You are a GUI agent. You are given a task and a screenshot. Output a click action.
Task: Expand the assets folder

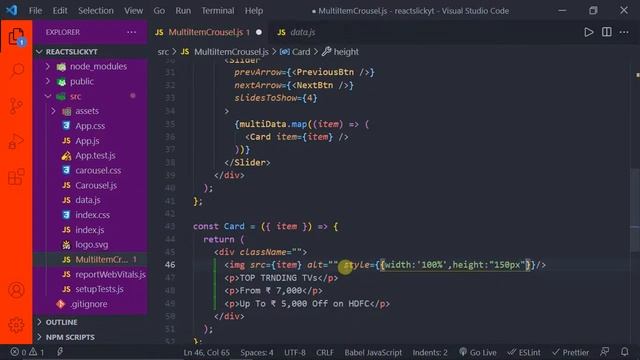coord(87,111)
